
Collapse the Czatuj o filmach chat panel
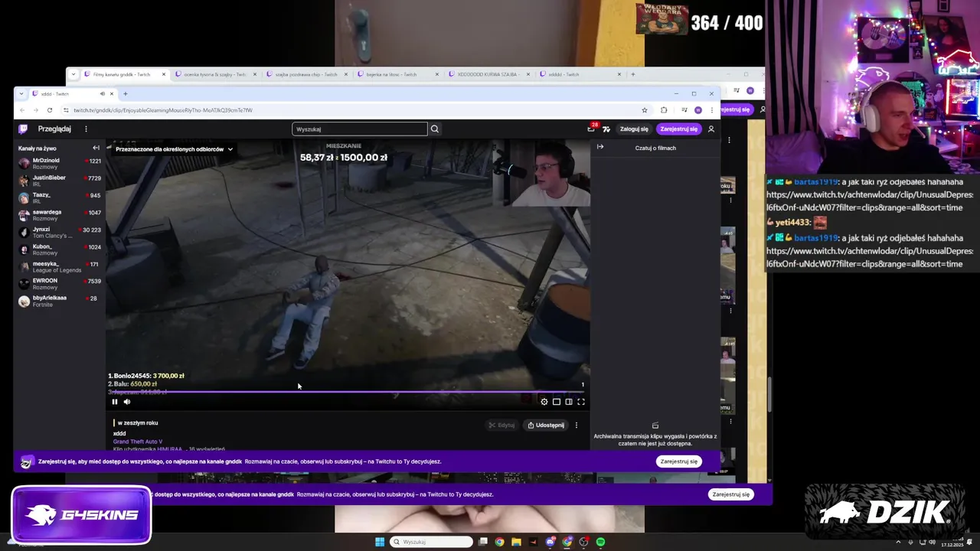click(600, 147)
